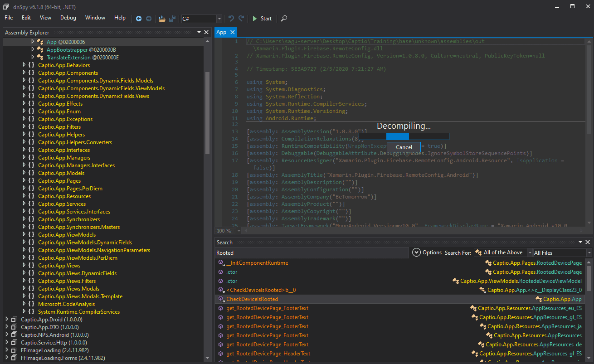
Task: Click the dnSpy application icon in title bar
Action: coord(5,6)
